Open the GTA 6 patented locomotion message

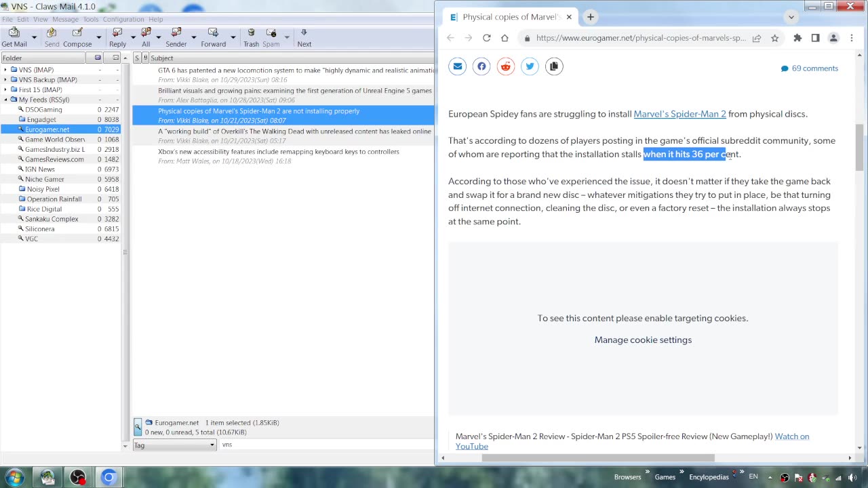pos(283,75)
